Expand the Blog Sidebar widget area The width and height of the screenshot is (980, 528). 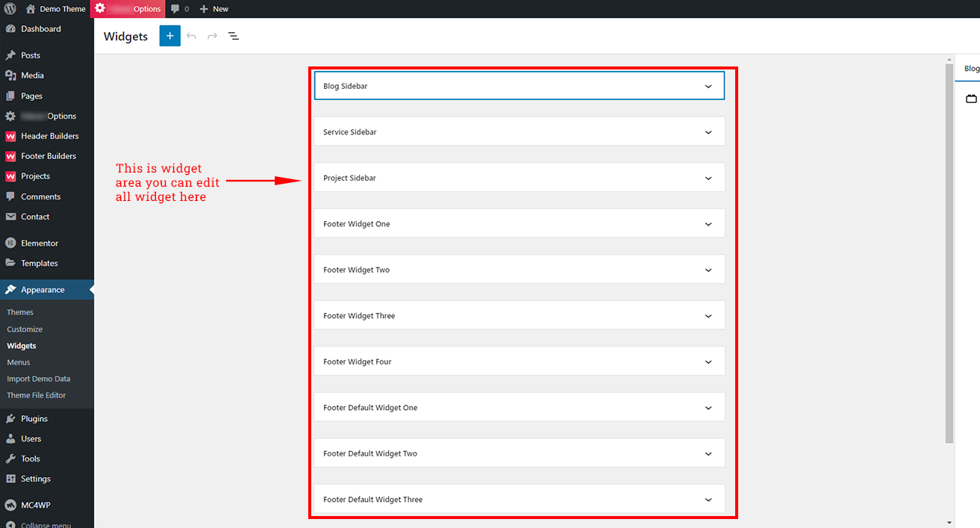coord(708,87)
